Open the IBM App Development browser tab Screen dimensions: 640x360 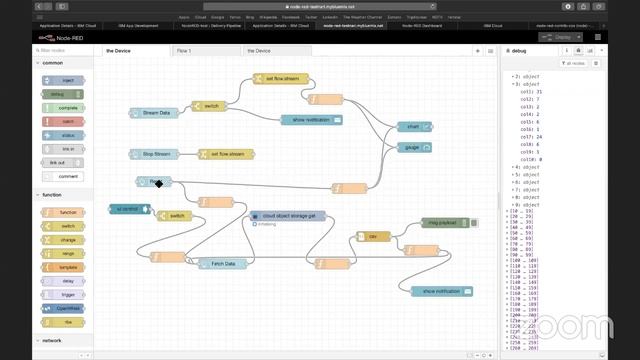[x=138, y=25]
